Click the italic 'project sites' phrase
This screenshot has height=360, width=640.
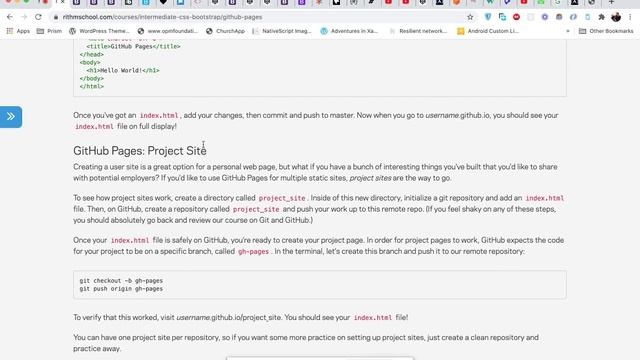point(370,178)
